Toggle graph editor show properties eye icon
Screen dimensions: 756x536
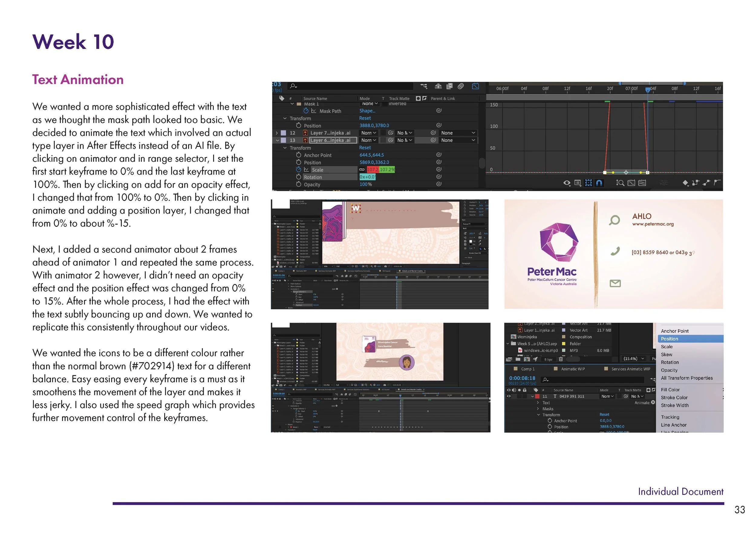(x=567, y=183)
